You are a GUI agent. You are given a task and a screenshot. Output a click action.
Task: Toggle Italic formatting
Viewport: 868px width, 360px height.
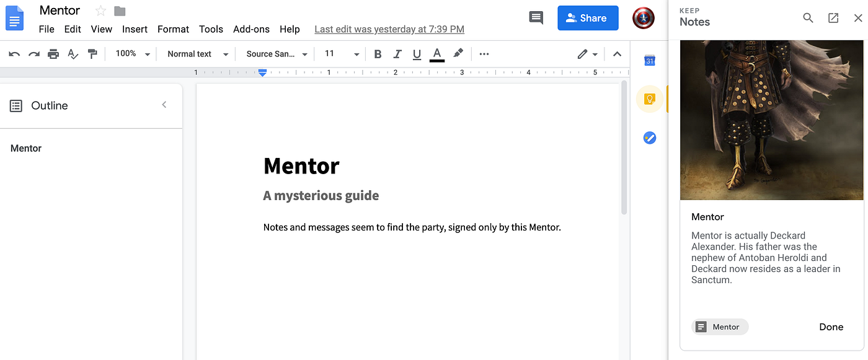click(x=397, y=54)
